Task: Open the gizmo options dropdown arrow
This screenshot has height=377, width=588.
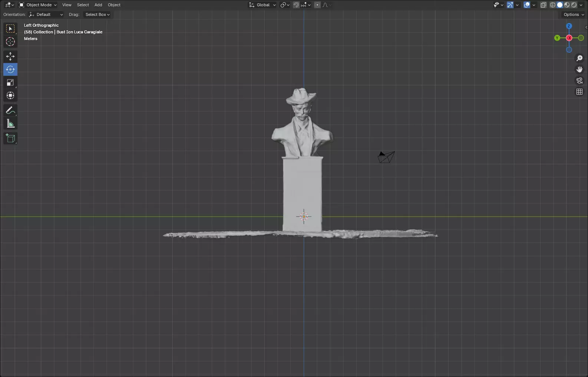Action: (x=517, y=5)
